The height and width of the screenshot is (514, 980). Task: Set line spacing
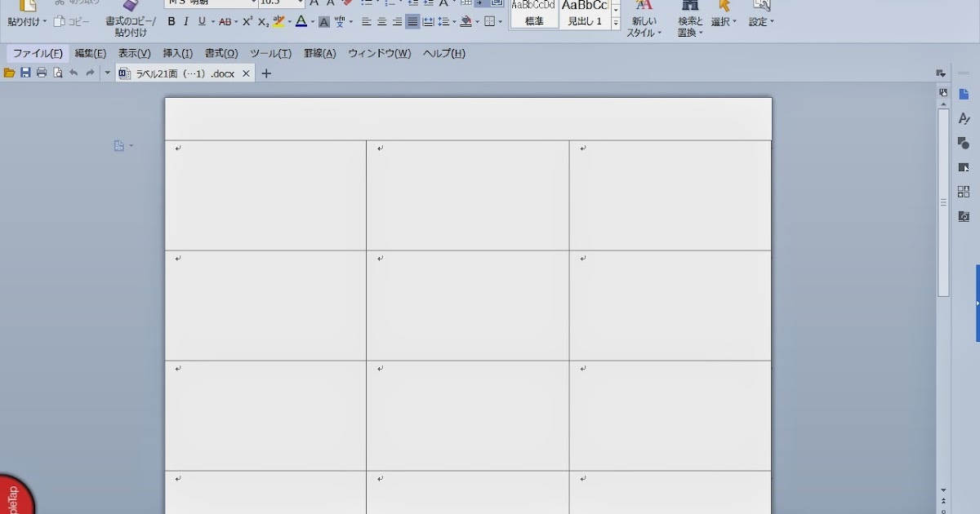click(442, 22)
